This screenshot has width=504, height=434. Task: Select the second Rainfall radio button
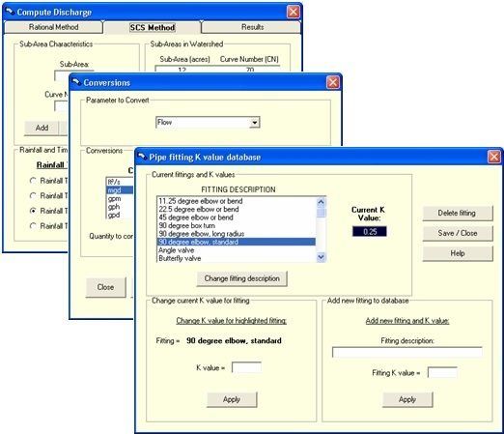pos(33,195)
